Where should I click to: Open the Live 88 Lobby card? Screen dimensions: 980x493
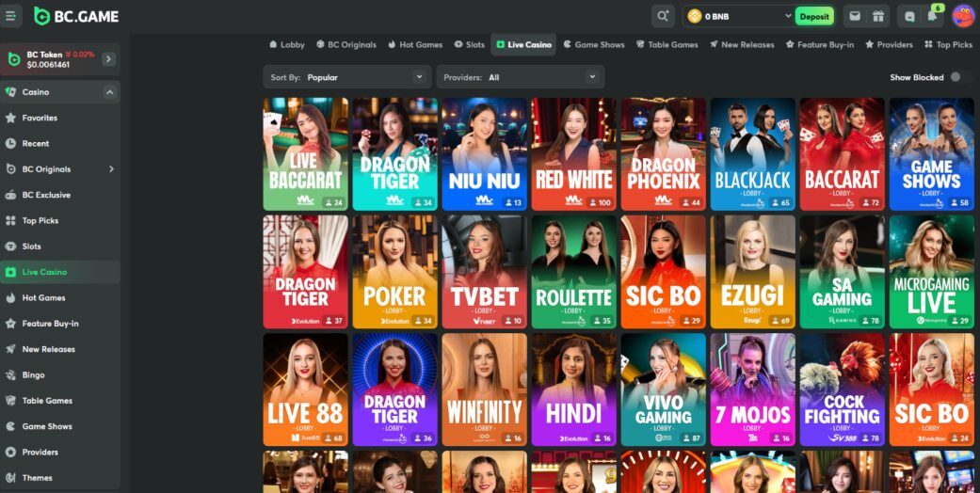(x=306, y=390)
